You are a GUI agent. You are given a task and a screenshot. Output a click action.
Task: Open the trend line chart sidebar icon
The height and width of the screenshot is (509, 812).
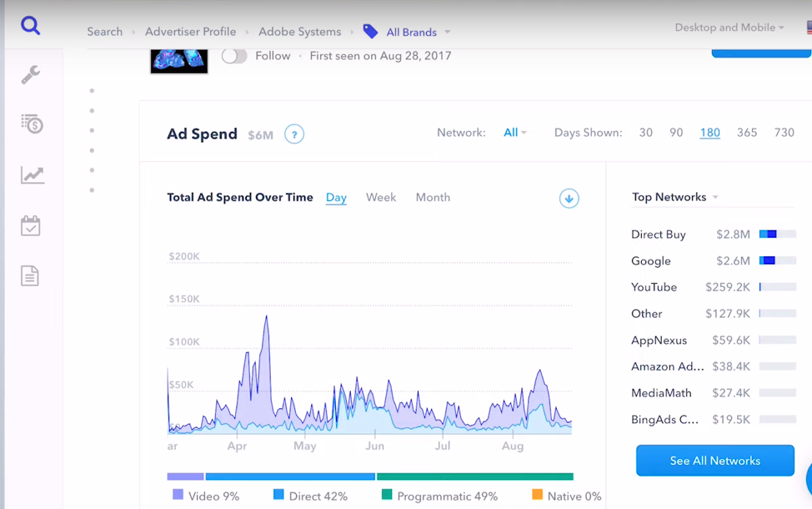coord(33,175)
